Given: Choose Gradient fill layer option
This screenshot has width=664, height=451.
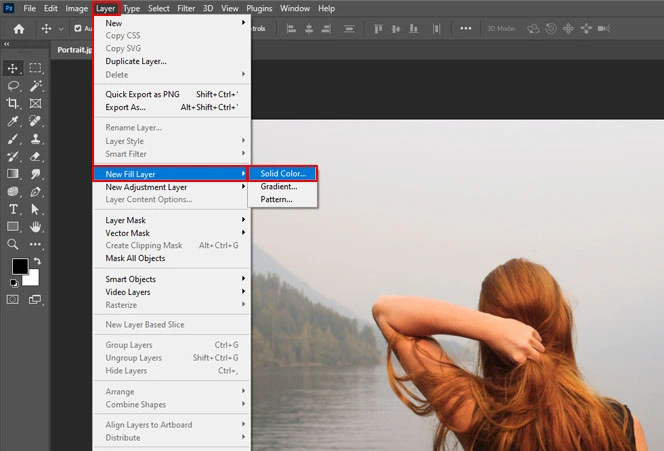Looking at the screenshot, I should [x=283, y=186].
